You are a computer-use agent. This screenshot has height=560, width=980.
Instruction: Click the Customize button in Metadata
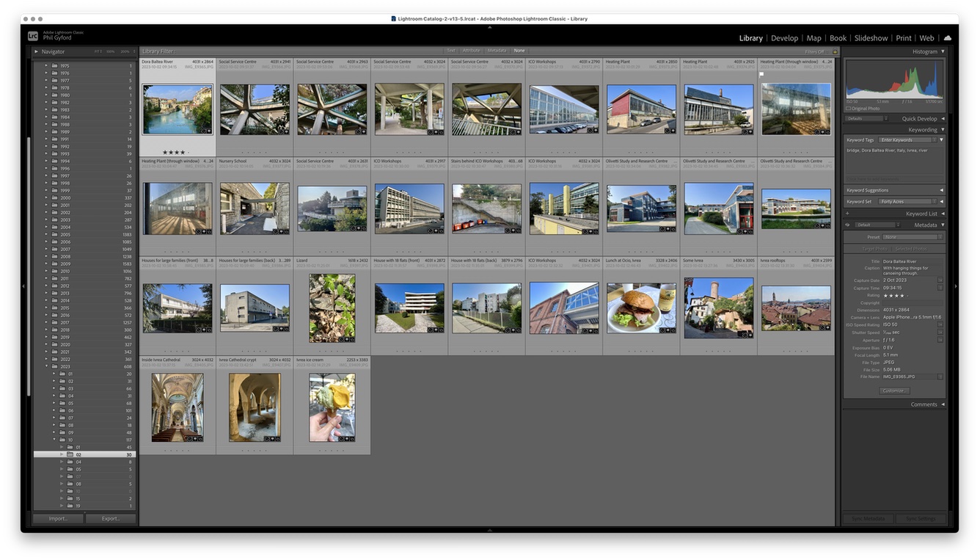(x=893, y=390)
